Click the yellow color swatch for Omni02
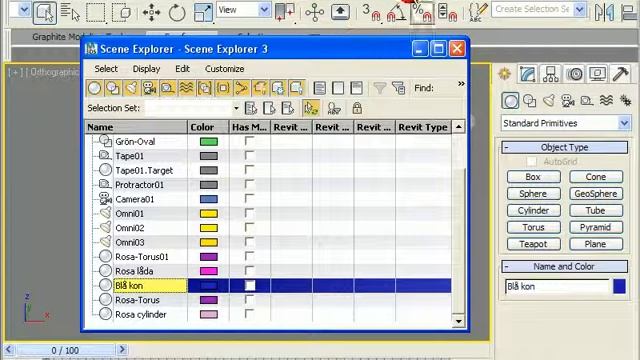 point(209,228)
